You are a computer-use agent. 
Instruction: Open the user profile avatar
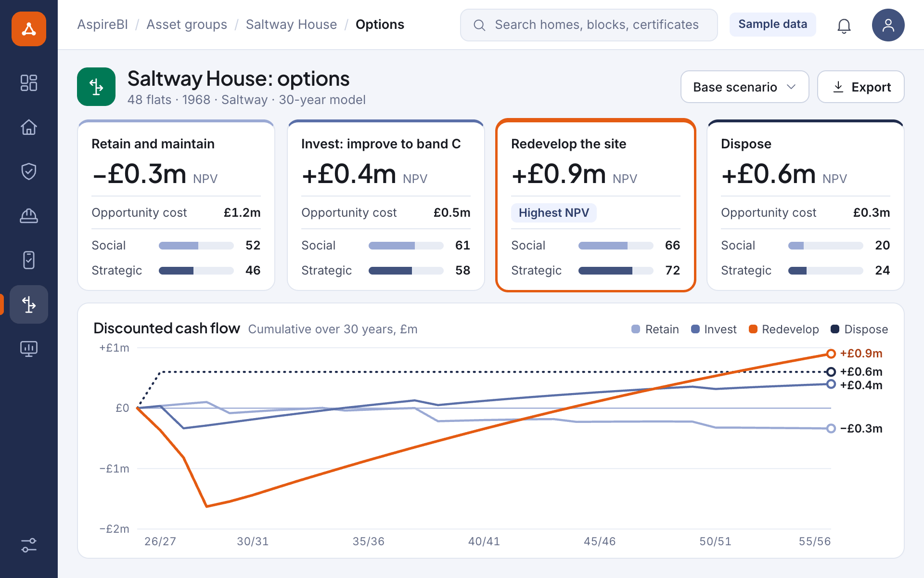(888, 25)
